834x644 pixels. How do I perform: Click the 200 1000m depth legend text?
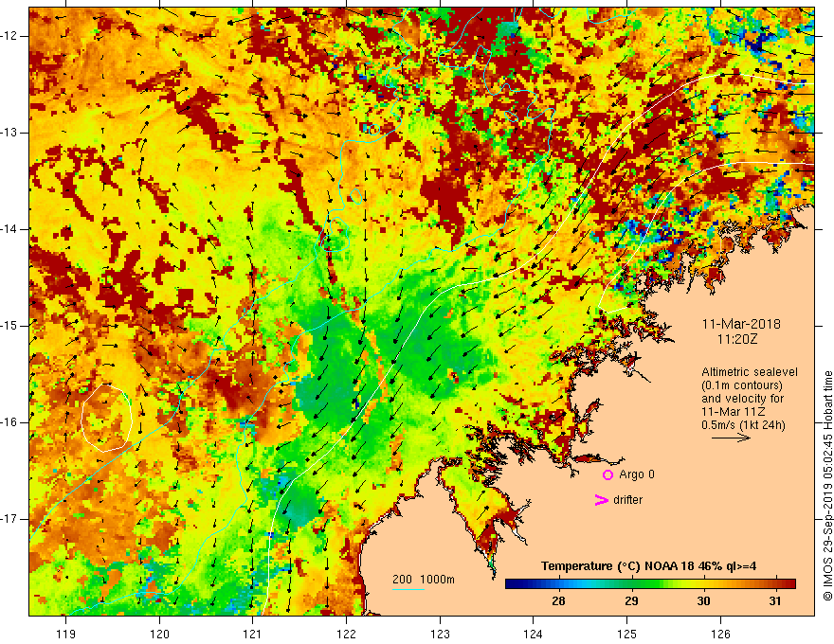424,580
